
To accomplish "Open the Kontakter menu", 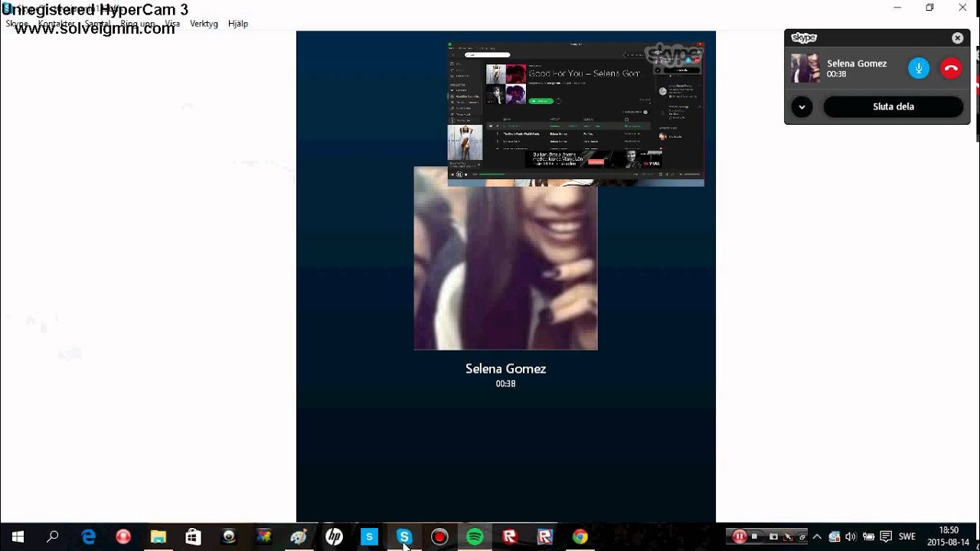I will click(56, 24).
